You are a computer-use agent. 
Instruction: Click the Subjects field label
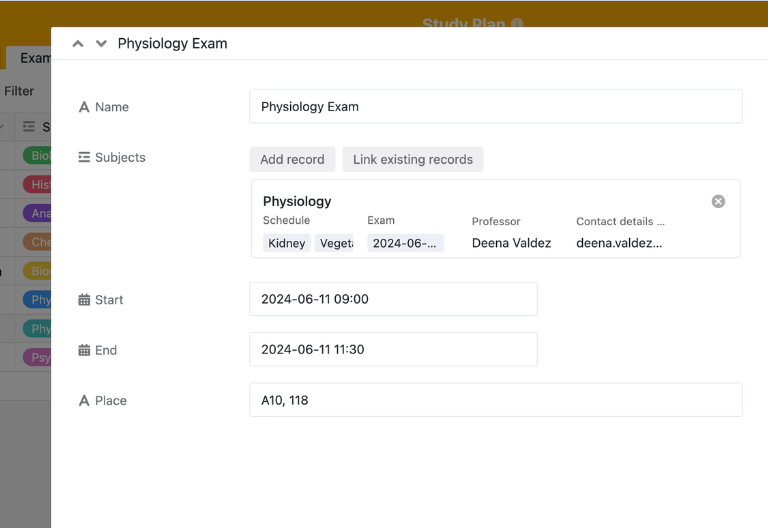120,157
